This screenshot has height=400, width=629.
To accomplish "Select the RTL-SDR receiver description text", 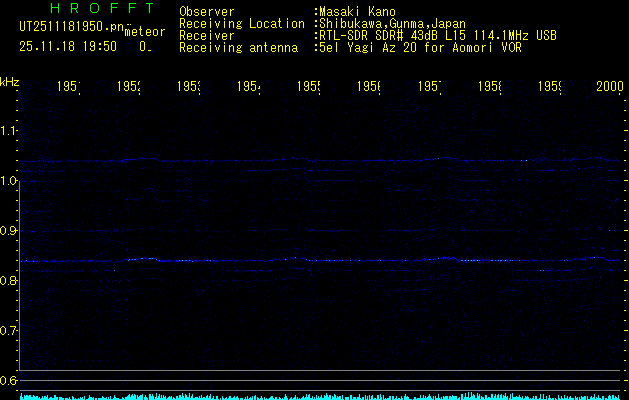I will [x=436, y=35].
